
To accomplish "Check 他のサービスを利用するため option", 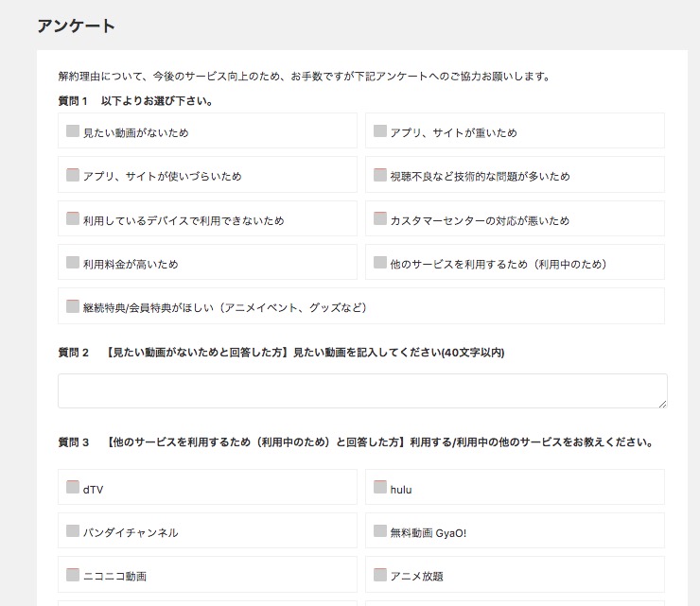I will 380,262.
